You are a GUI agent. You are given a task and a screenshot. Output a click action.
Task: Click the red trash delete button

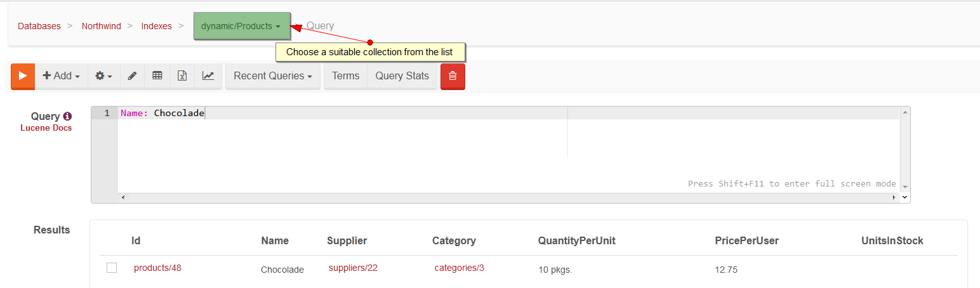453,76
